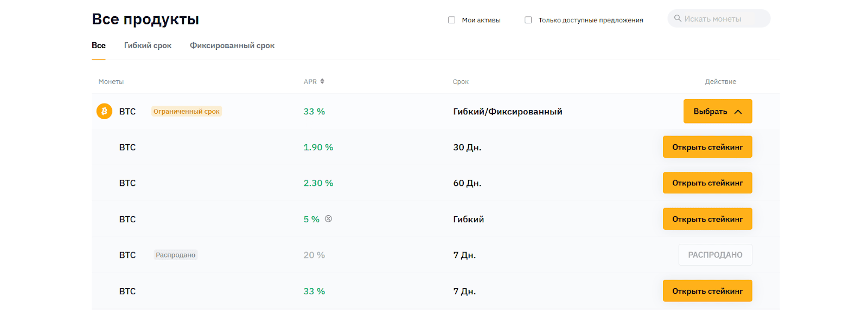Select the «Все» tab
This screenshot has width=868, height=310.
(99, 46)
